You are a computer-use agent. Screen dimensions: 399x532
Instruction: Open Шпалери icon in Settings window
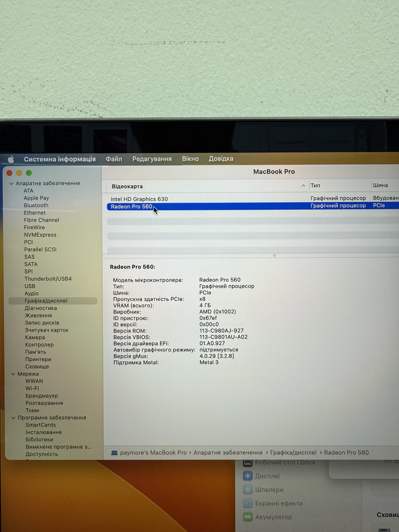click(x=248, y=490)
